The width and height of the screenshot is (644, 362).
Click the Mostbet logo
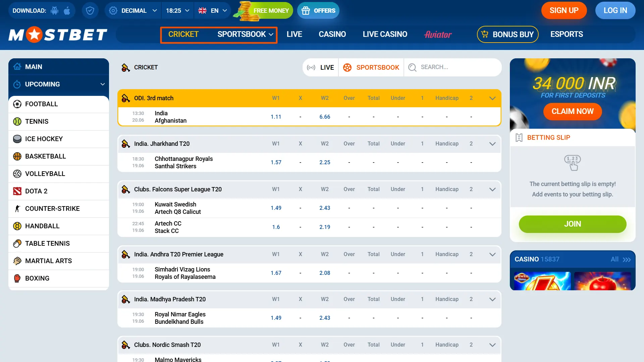[x=58, y=35]
